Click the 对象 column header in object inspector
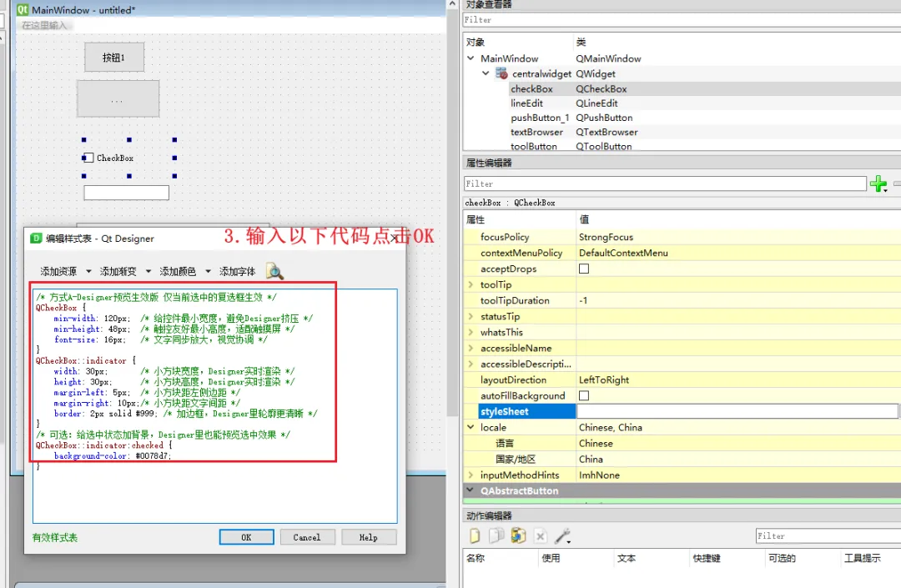 [476, 42]
